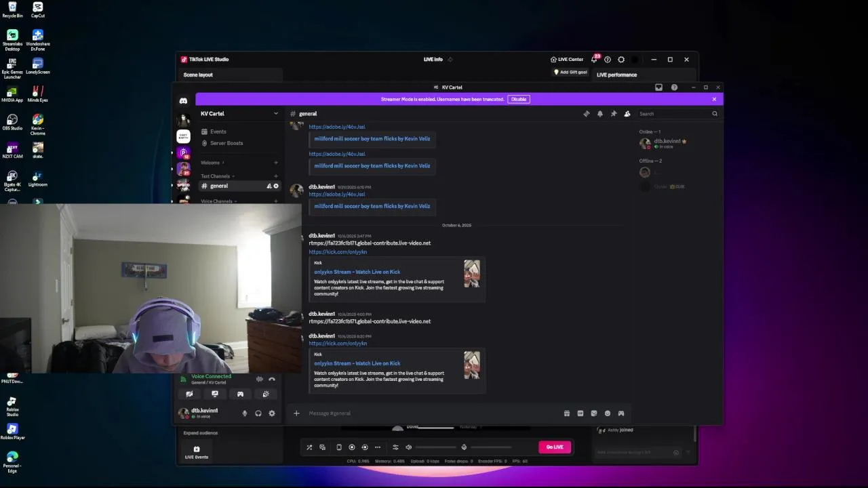Add a channel to Text Channels

tap(276, 176)
